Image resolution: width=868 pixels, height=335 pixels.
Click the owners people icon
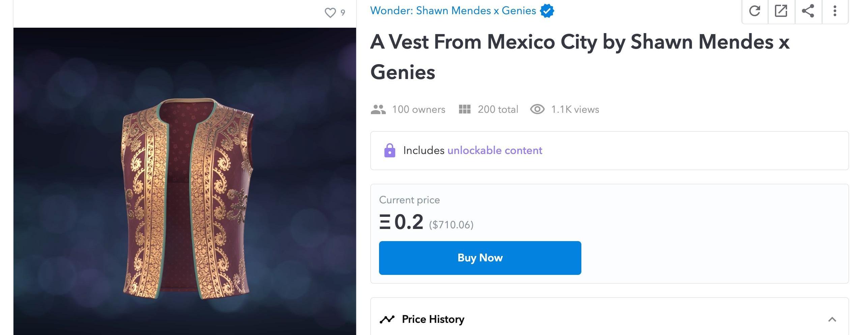(378, 109)
